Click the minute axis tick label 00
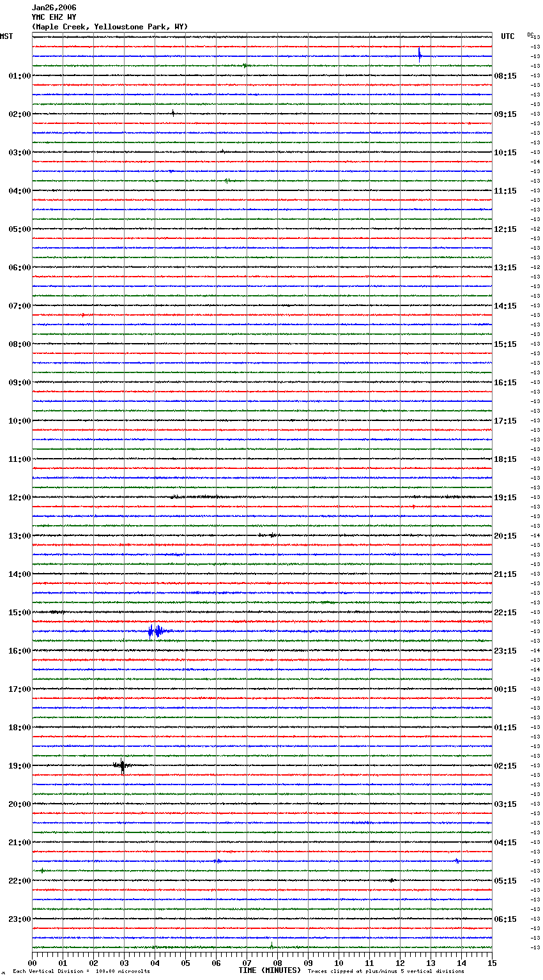This screenshot has width=543, height=980. (x=32, y=963)
